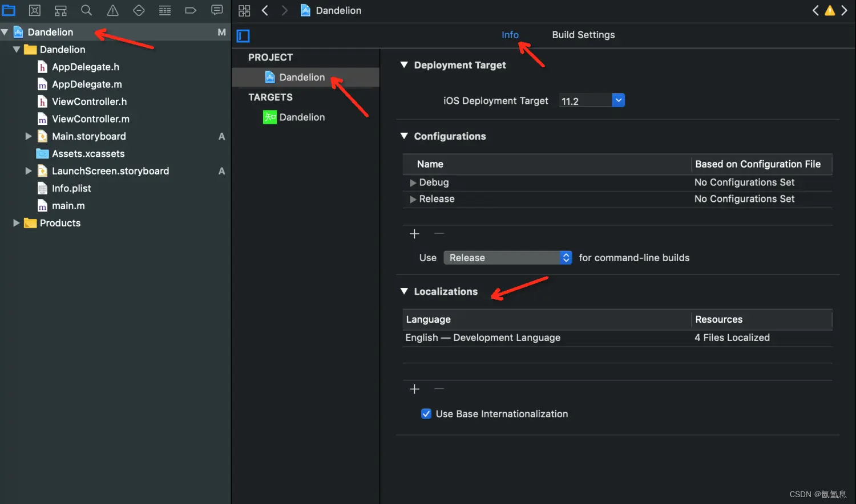Screen dimensions: 856x504
Task: Jump to previous issue arrow
Action: pos(815,10)
